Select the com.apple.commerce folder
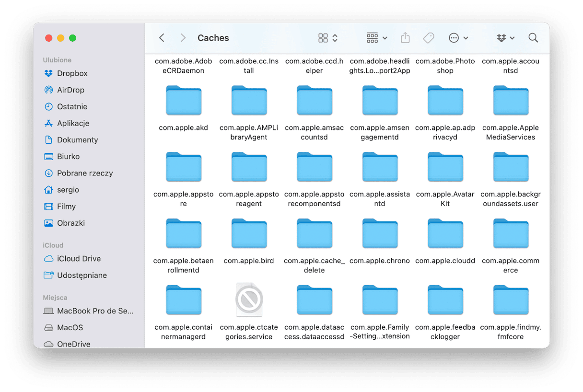This screenshot has width=583, height=392. tap(511, 234)
